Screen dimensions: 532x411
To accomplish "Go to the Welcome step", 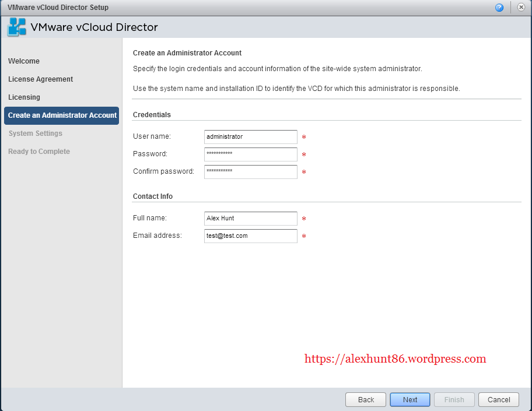I will pos(24,61).
